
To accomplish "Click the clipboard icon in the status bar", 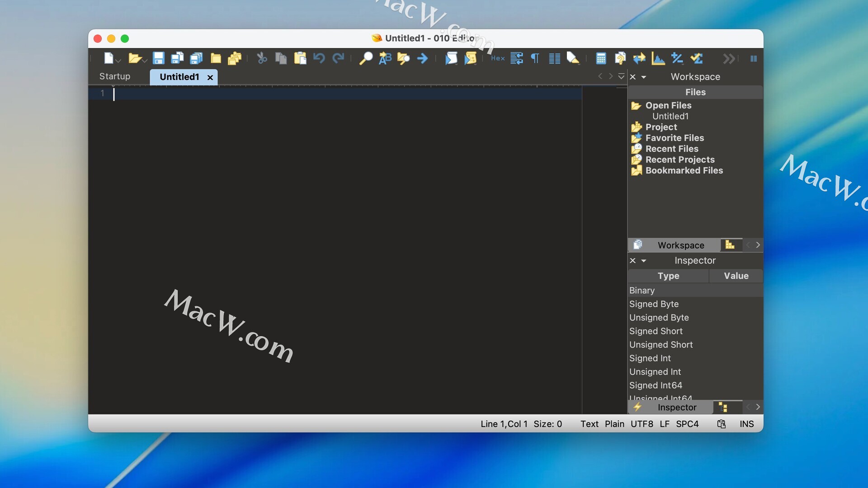I will pyautogui.click(x=722, y=424).
